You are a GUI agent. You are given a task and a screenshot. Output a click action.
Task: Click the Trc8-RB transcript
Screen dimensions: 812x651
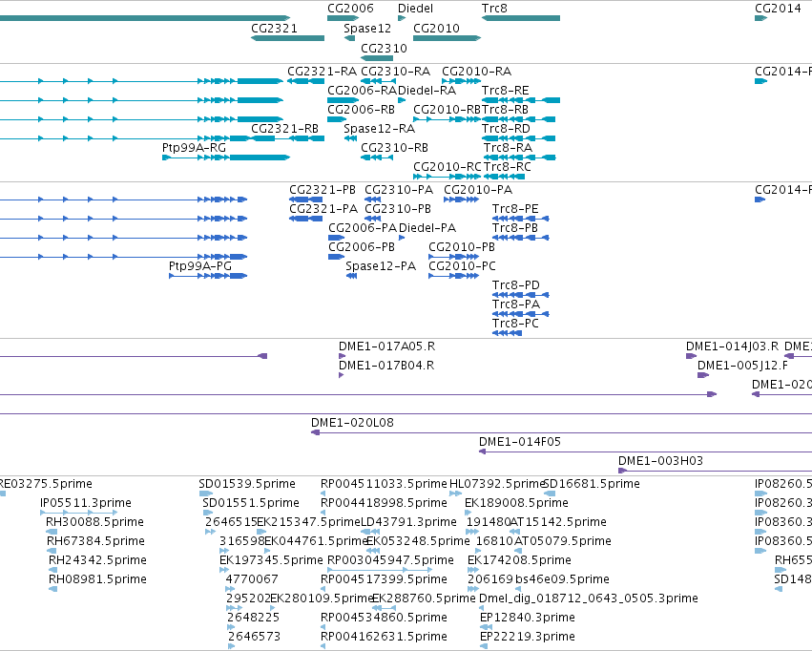pyautogui.click(x=518, y=119)
